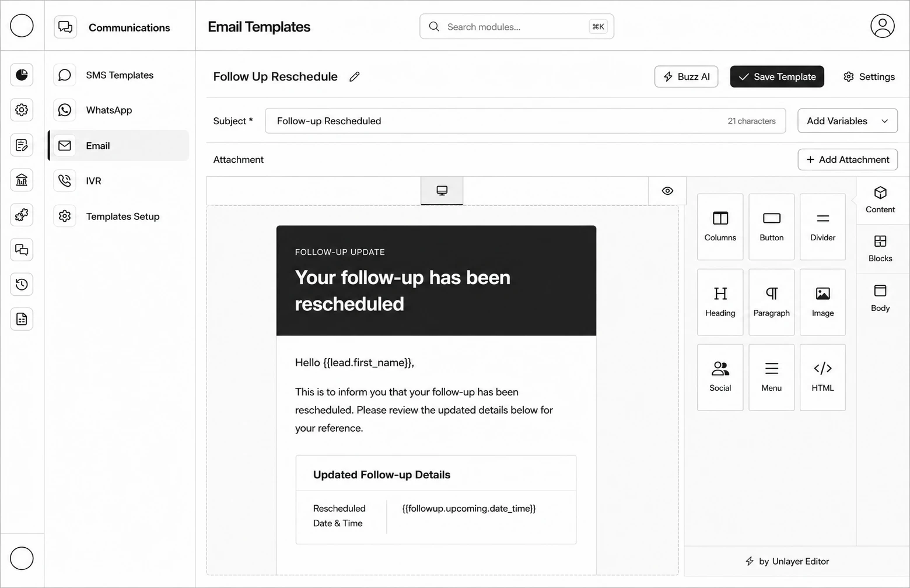Click the {{followup.upcoming.date_time}} variable text
Image resolution: width=910 pixels, height=588 pixels.
tap(469, 508)
